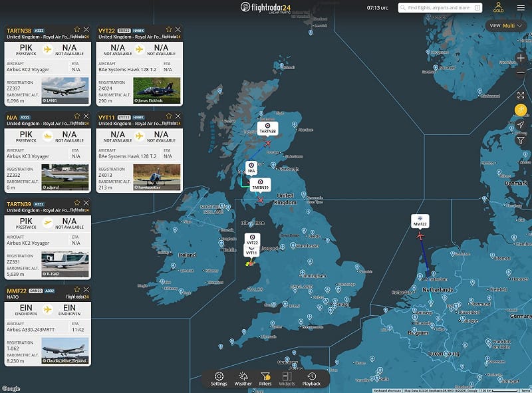
Task: Click the N/A map label near Prestwick
Action: click(x=251, y=168)
